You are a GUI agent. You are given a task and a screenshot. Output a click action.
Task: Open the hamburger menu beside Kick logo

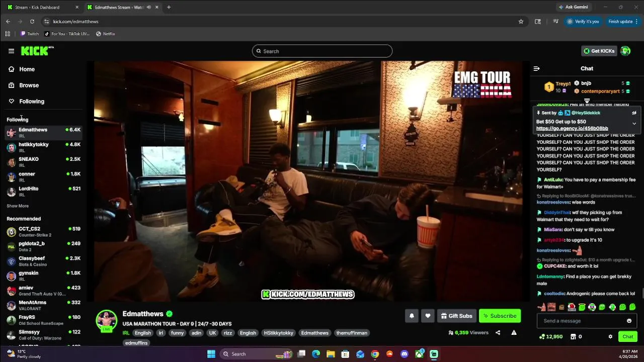coord(11,51)
